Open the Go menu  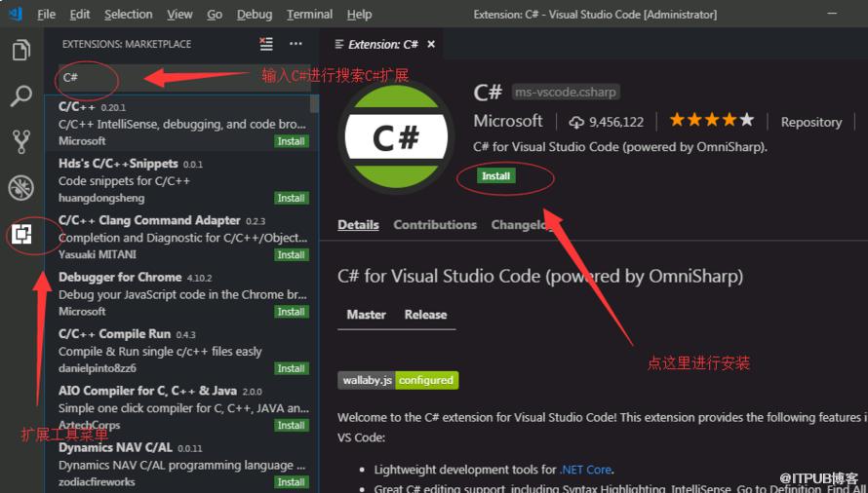(x=215, y=15)
